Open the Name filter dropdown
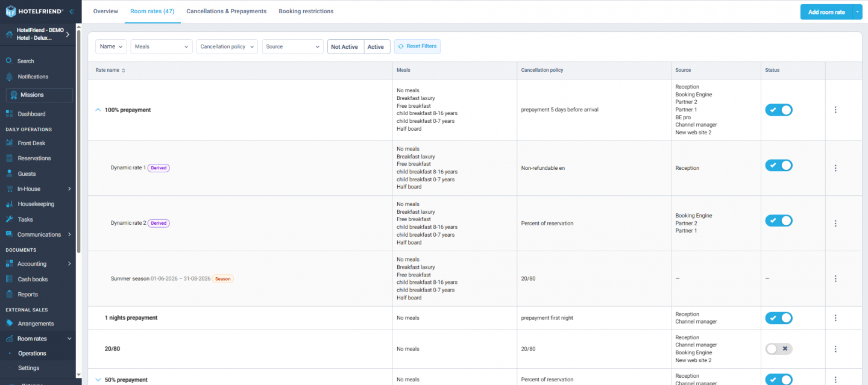Image resolution: width=868 pixels, height=385 pixels. point(111,46)
